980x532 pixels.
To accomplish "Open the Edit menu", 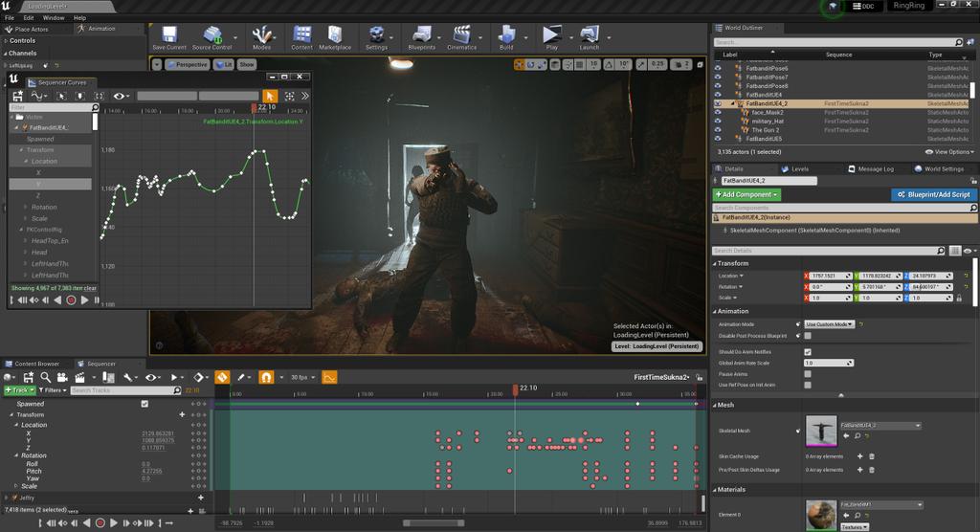I will [x=29, y=17].
